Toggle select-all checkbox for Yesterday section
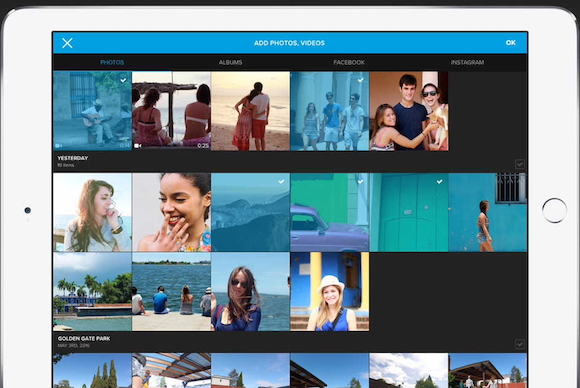 (520, 164)
